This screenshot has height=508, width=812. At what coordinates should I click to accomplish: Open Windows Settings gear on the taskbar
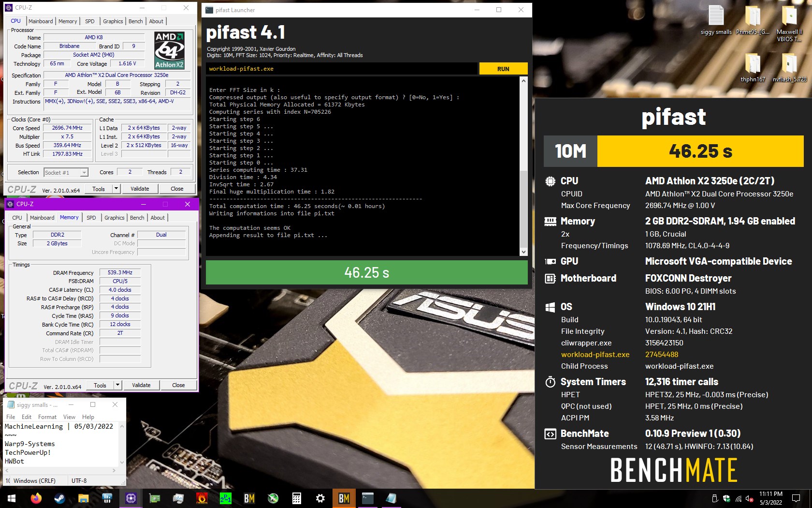[320, 498]
